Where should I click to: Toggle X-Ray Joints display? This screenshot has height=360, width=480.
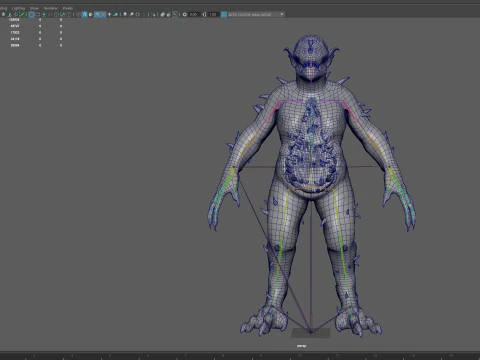click(x=175, y=14)
